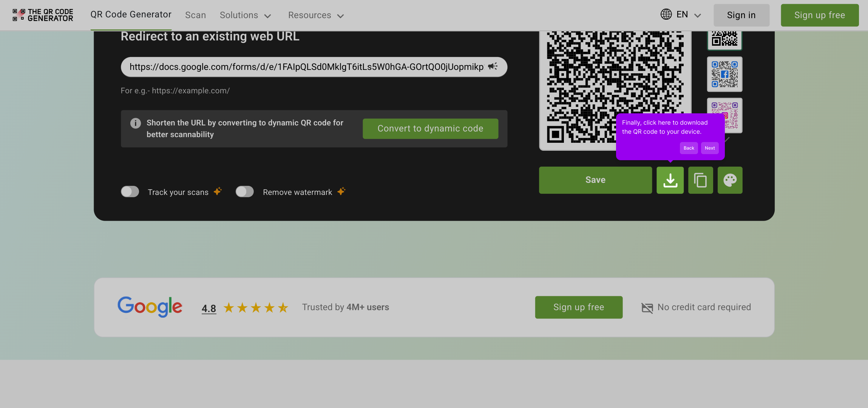868x408 pixels.
Task: Select the Facebook blue QR template
Action: [724, 74]
